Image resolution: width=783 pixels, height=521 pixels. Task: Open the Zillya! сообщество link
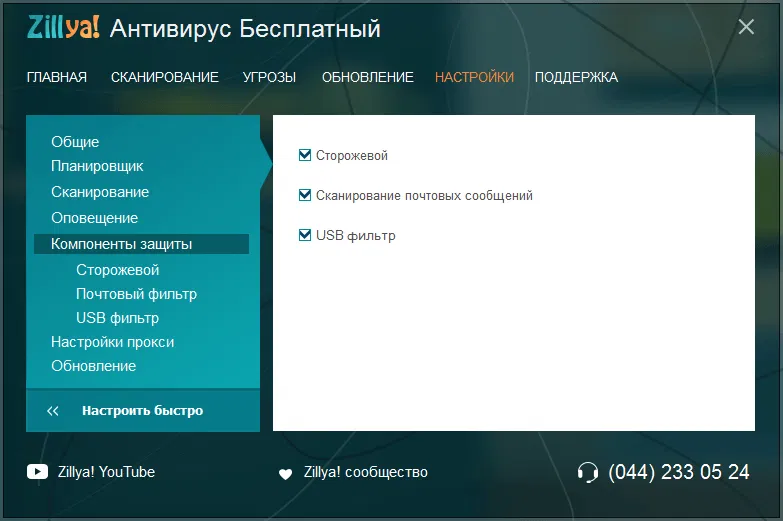pos(366,472)
